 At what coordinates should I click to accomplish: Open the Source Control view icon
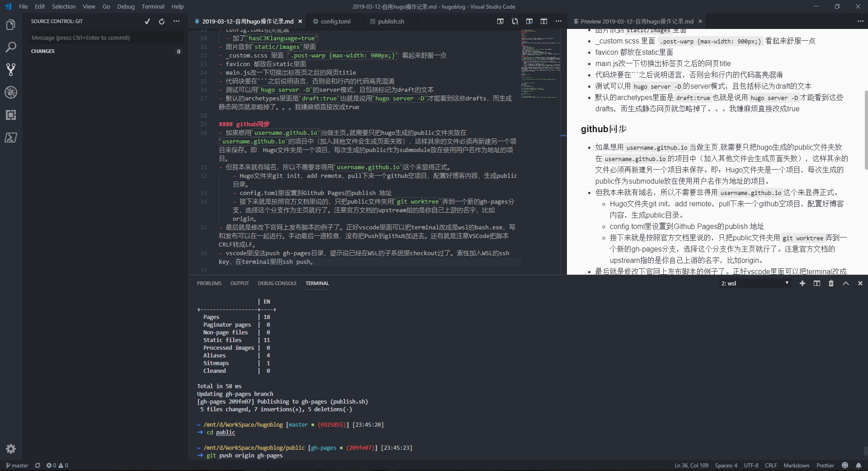(x=11, y=70)
